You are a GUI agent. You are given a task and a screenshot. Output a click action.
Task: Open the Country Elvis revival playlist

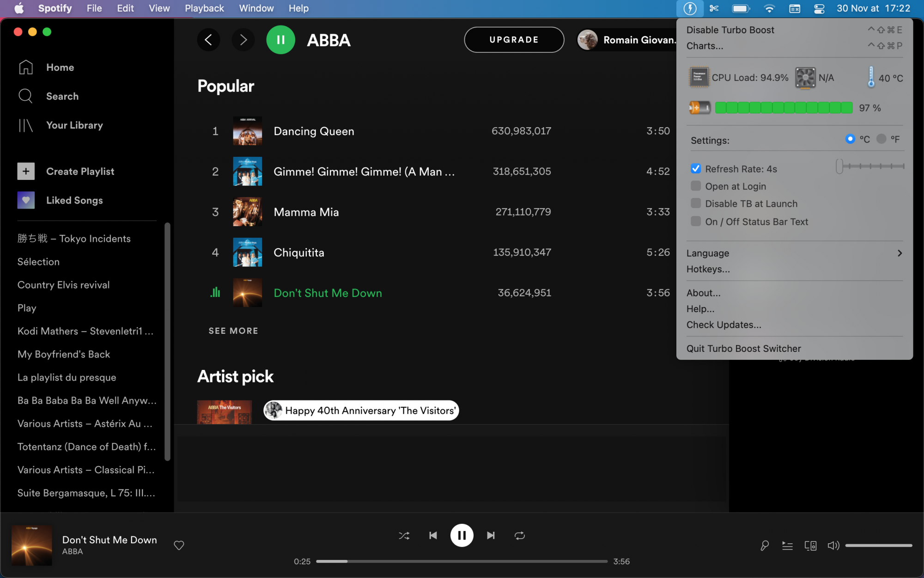(64, 285)
